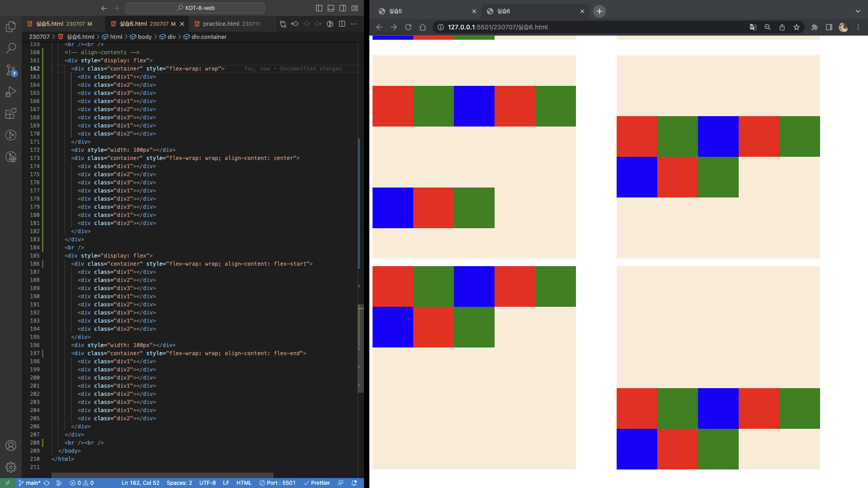
Task: Change LF end of line sequence
Action: 226,483
